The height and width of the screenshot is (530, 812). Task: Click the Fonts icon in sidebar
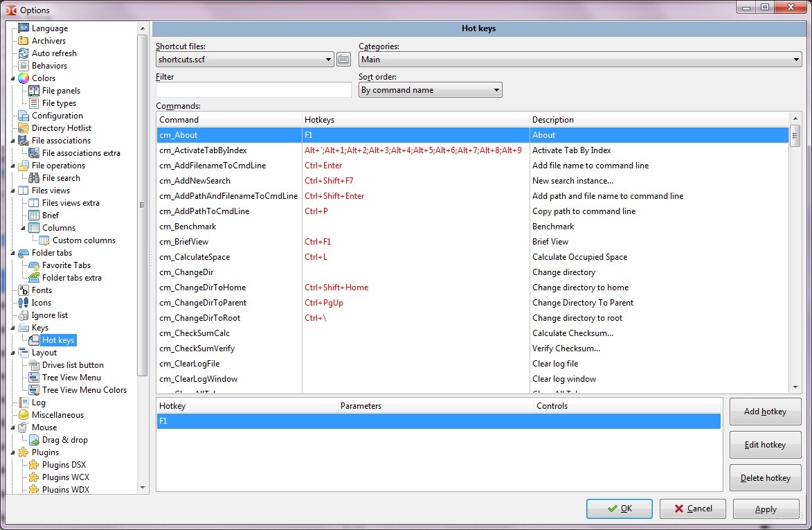(x=24, y=290)
